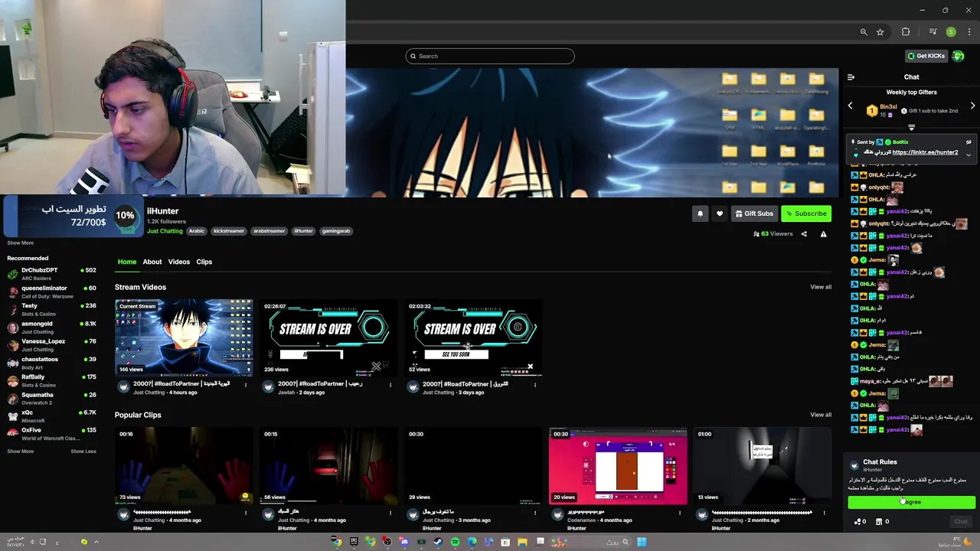Click the Subscribe button
This screenshot has height=551, width=980.
click(x=806, y=214)
